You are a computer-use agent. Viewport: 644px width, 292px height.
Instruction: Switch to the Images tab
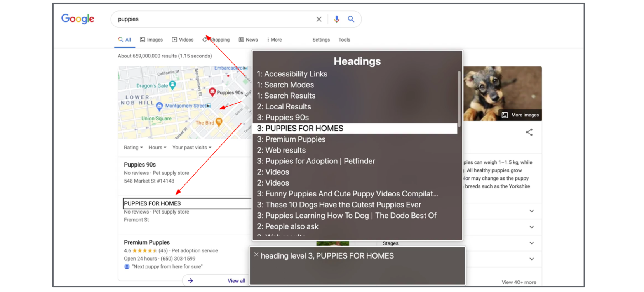click(x=151, y=40)
